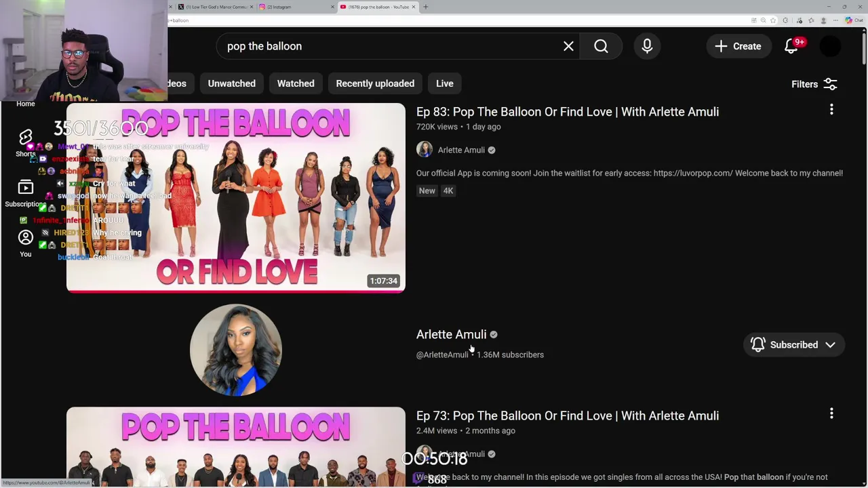Screen dimensions: 868x488
Task: Open a new browser tab with plus
Action: (425, 7)
